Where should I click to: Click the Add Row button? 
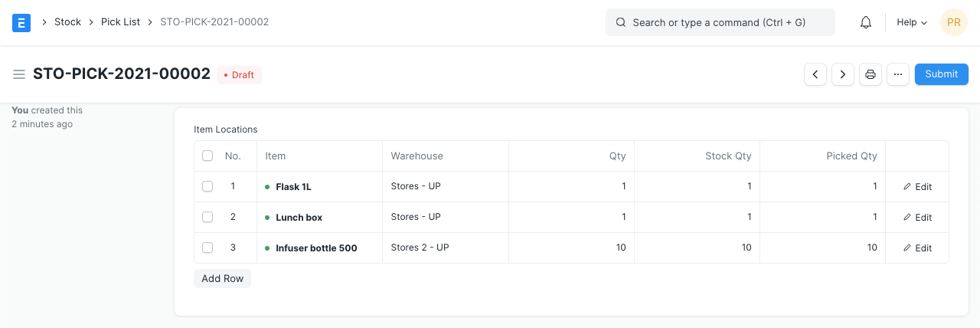(222, 279)
